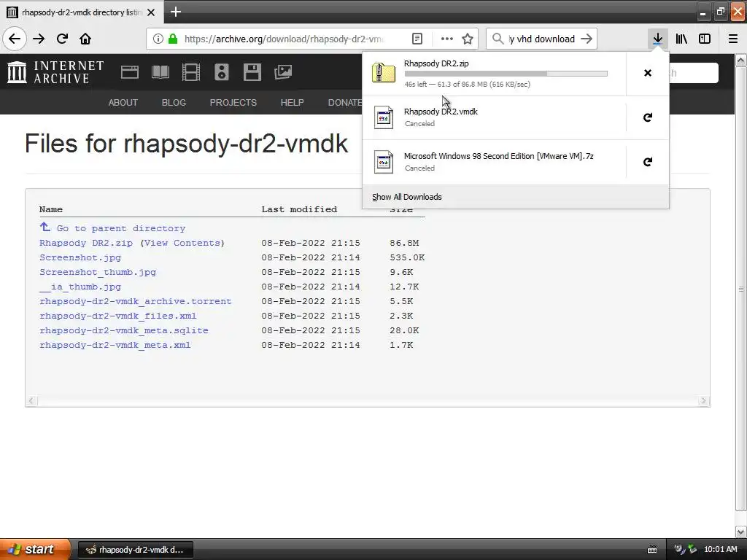Image resolution: width=747 pixels, height=560 pixels.
Task: Open the Web (Wayback) media icon
Action: click(130, 72)
